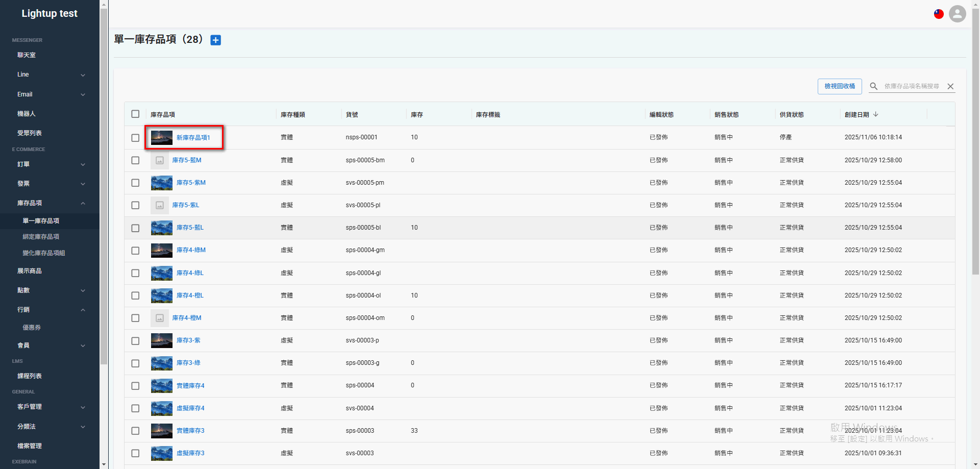Check the box for 庫存5-紫M row
The height and width of the screenshot is (469, 980).
[135, 183]
